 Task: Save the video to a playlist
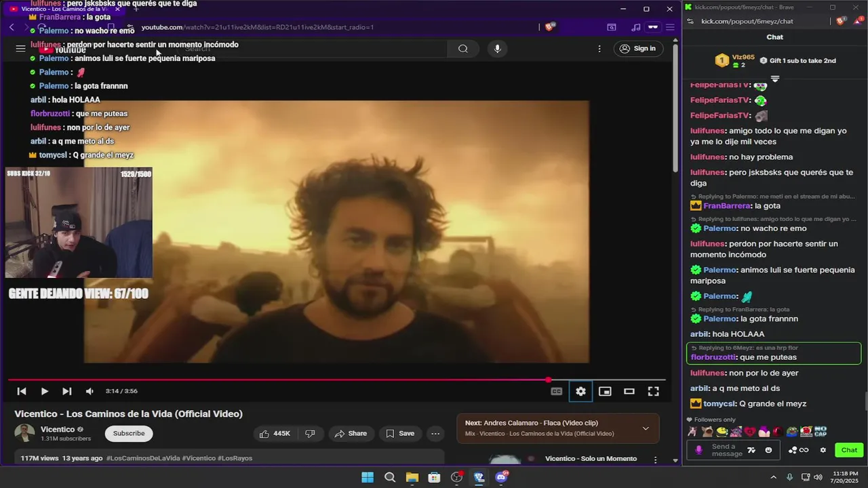click(x=400, y=434)
